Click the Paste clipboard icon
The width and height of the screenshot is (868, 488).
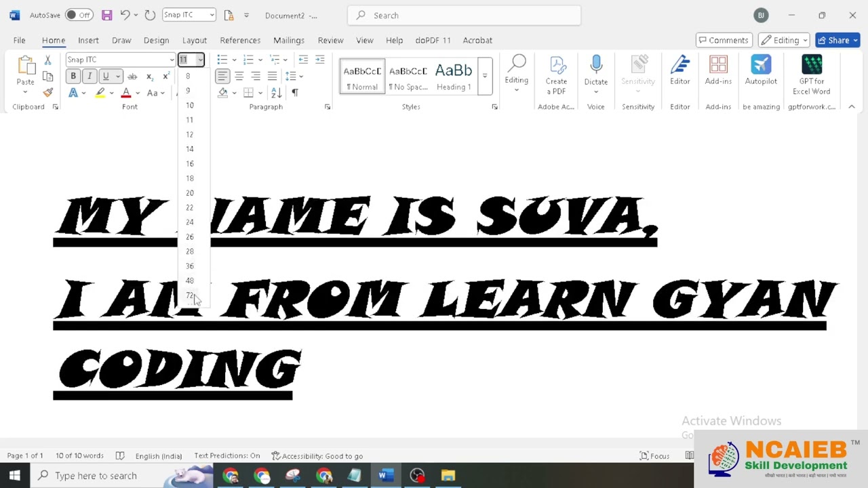click(26, 66)
